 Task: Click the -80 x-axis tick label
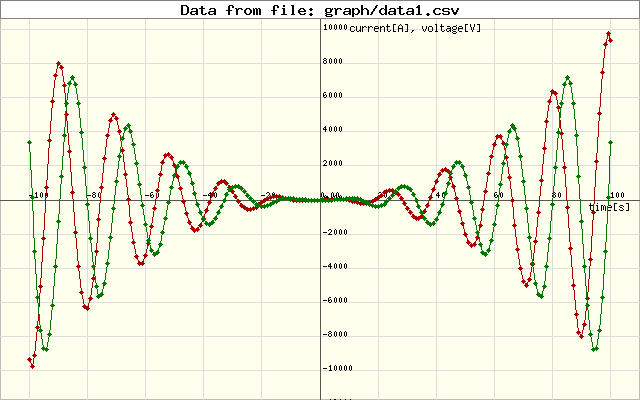[93, 195]
